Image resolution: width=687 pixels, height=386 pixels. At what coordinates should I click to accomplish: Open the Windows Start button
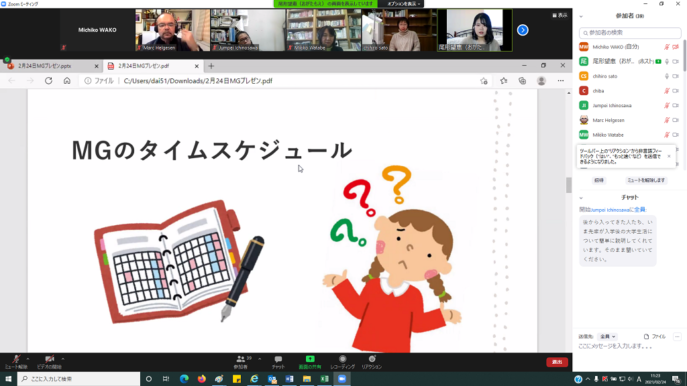tap(8, 379)
